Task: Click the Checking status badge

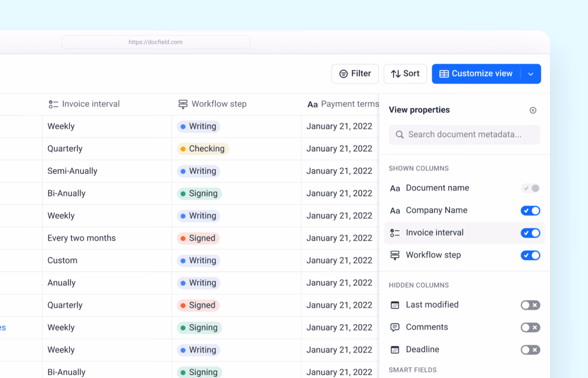Action: tap(203, 149)
